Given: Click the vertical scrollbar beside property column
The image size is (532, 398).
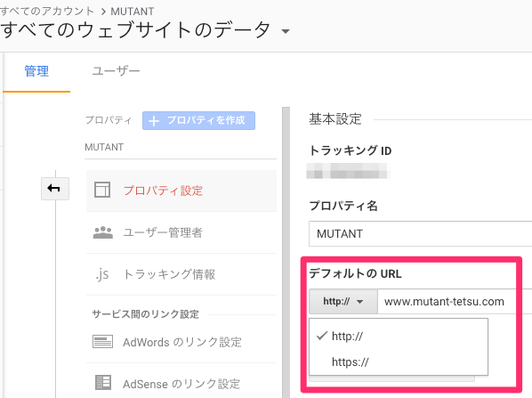Looking at the screenshot, I should (x=286, y=252).
